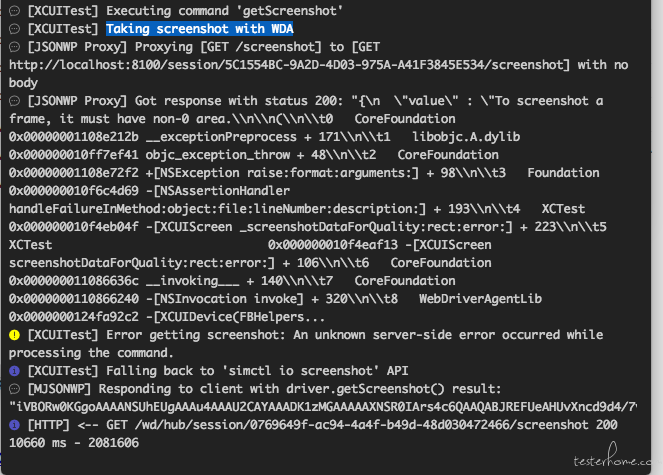This screenshot has width=663, height=475.
Task: Click the bubble icon before 'Got response with status 200'
Action: pyautogui.click(x=14, y=101)
